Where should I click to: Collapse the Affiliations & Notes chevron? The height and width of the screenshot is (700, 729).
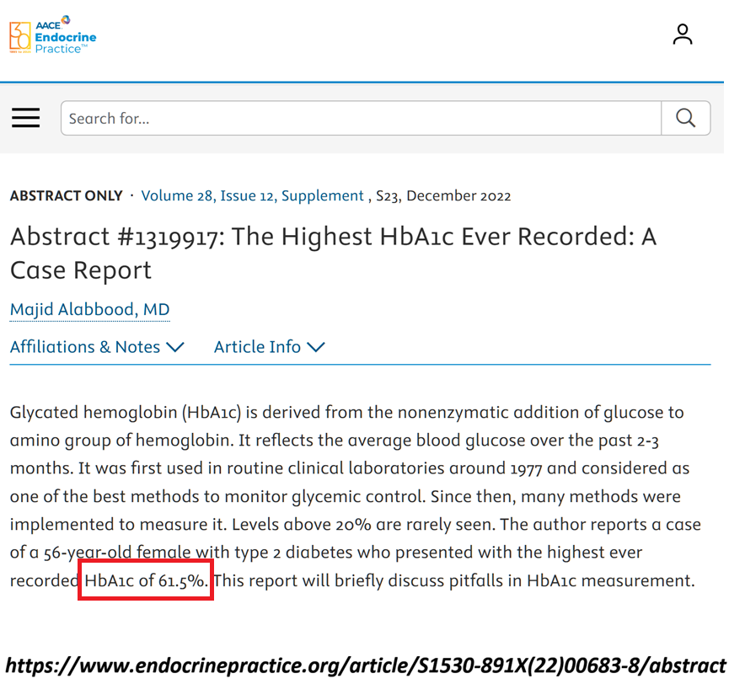(177, 346)
